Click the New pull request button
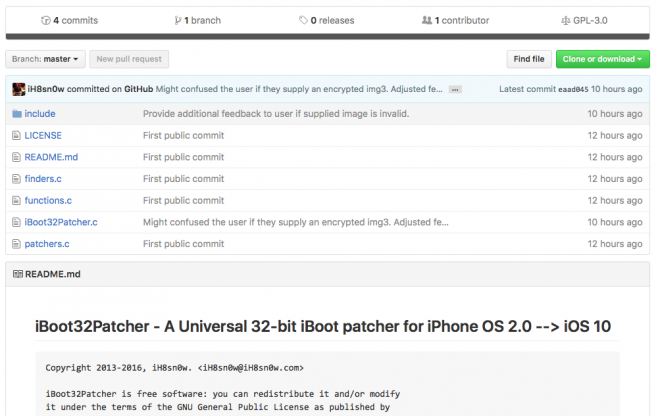 pyautogui.click(x=129, y=59)
